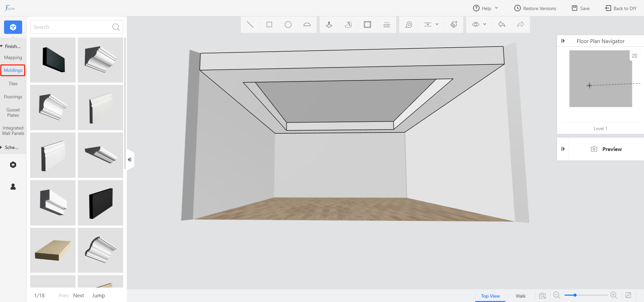Image resolution: width=644 pixels, height=302 pixels.
Task: Click the fit-to-screen icon at bottom right
Action: (x=628, y=295)
